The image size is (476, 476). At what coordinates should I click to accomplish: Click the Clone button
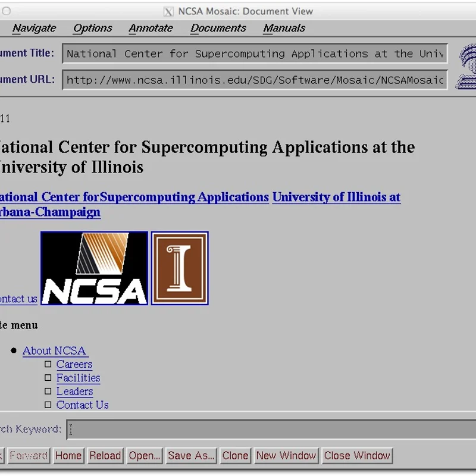point(235,455)
